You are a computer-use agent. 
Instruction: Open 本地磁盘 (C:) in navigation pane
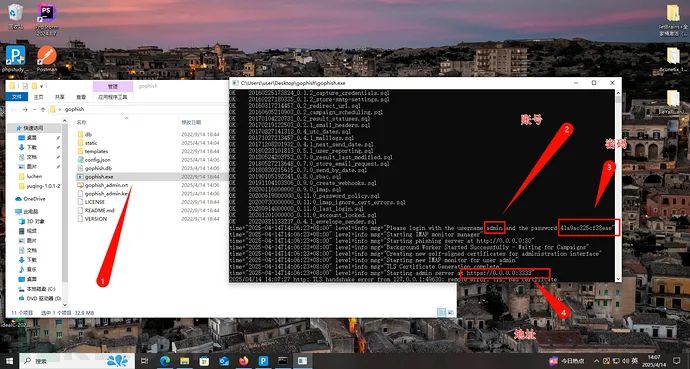(x=37, y=289)
